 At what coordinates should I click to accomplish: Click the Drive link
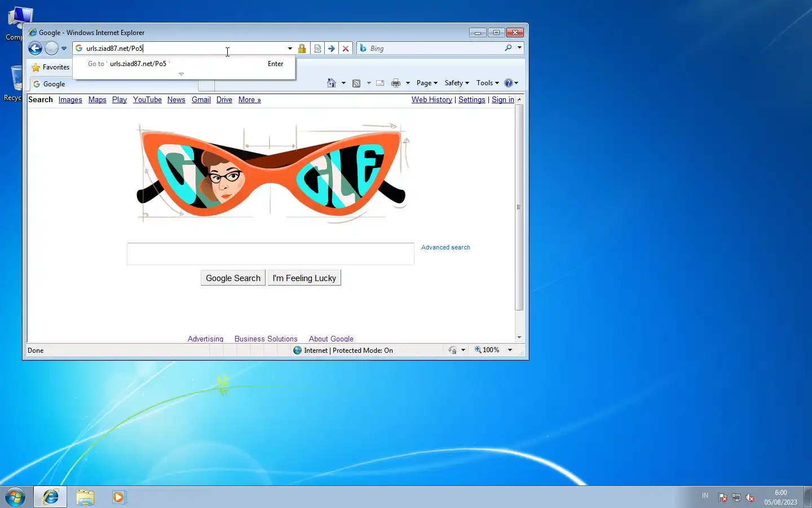click(x=224, y=100)
